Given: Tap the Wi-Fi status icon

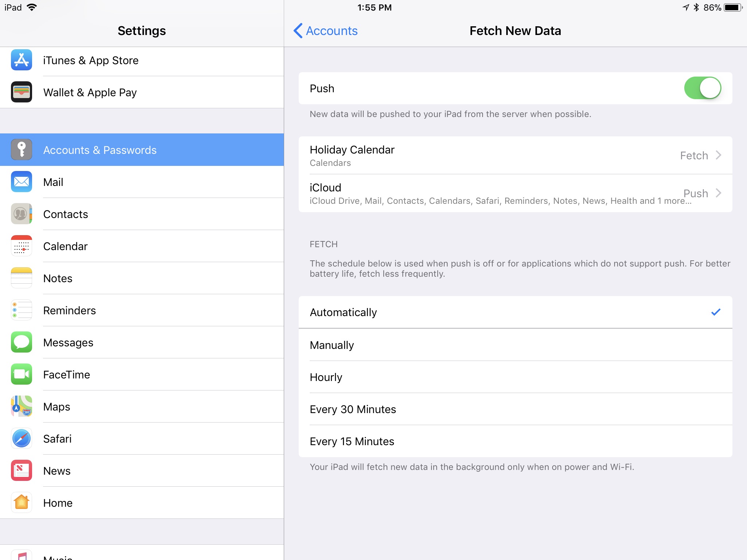Looking at the screenshot, I should pos(32,7).
